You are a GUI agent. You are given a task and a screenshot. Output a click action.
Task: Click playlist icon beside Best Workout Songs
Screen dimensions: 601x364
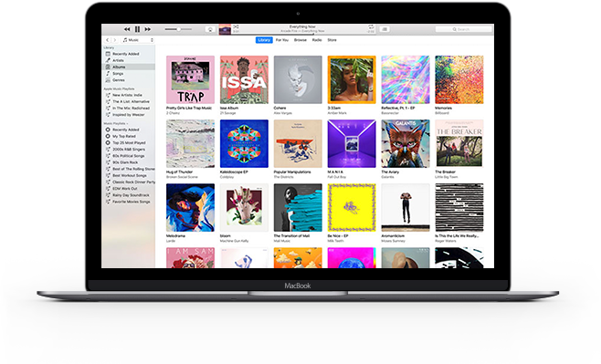coord(108,175)
